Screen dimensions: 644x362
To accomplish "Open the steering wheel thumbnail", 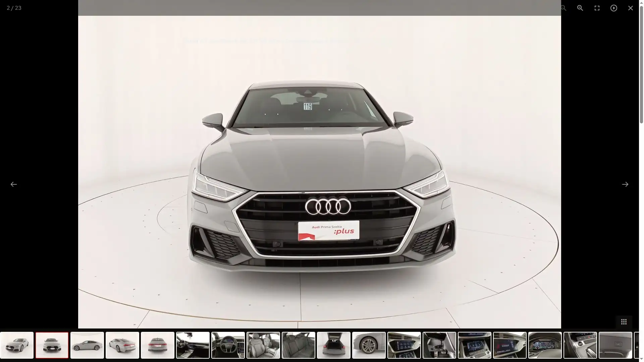I will [228, 345].
